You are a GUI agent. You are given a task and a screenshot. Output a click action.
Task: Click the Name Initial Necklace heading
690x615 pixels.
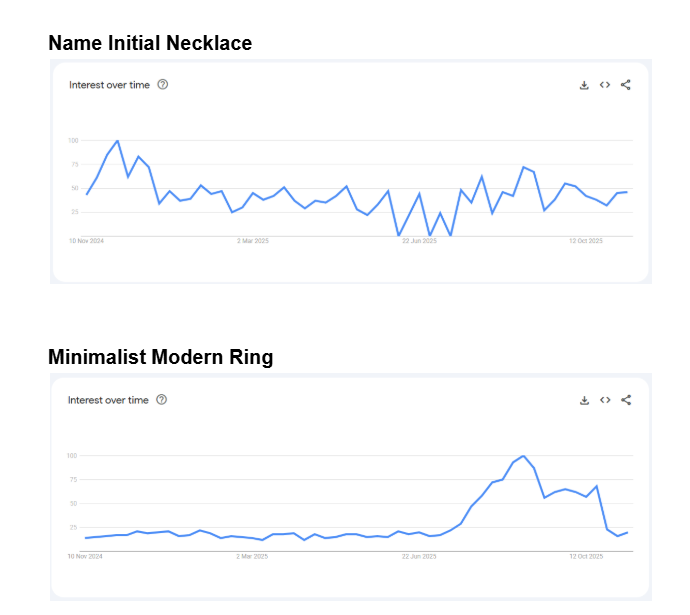(150, 43)
